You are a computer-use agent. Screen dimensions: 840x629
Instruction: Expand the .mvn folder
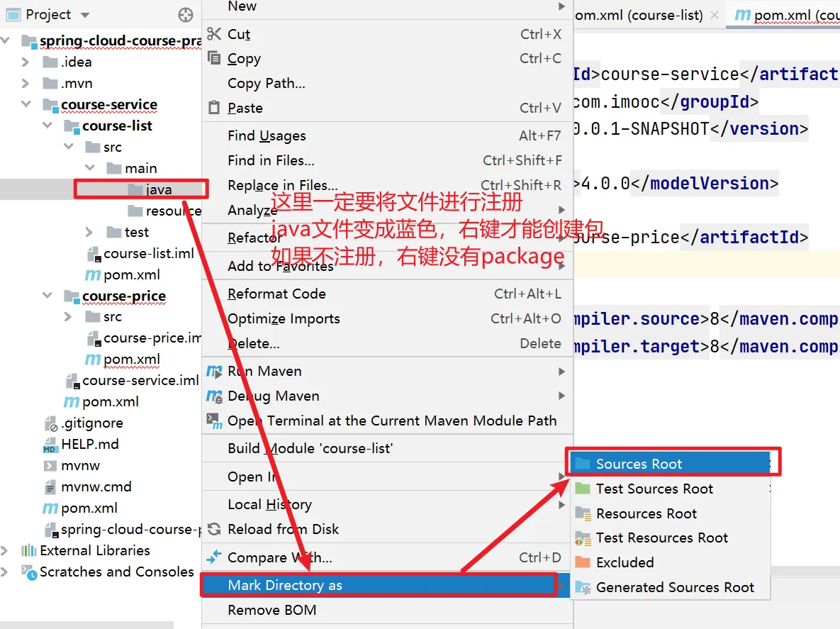tap(26, 83)
